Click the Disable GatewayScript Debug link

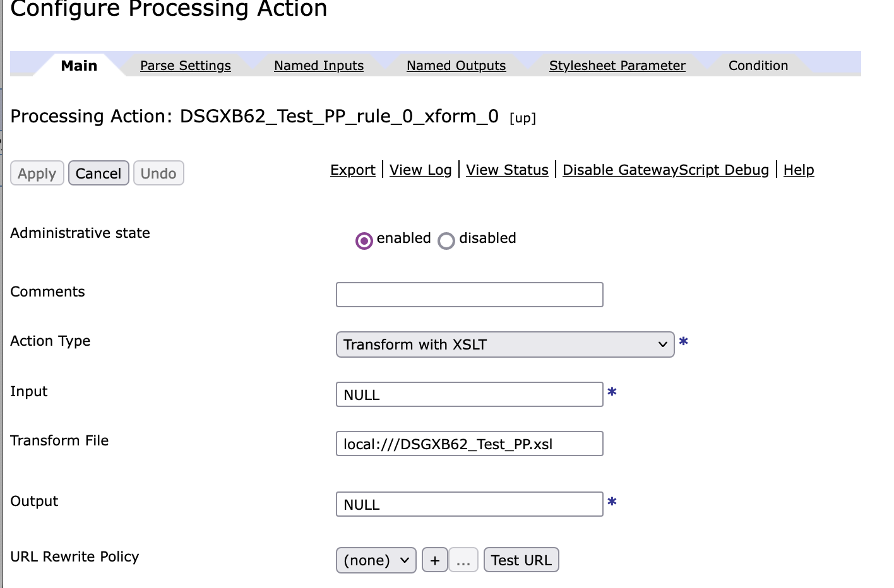coord(665,170)
